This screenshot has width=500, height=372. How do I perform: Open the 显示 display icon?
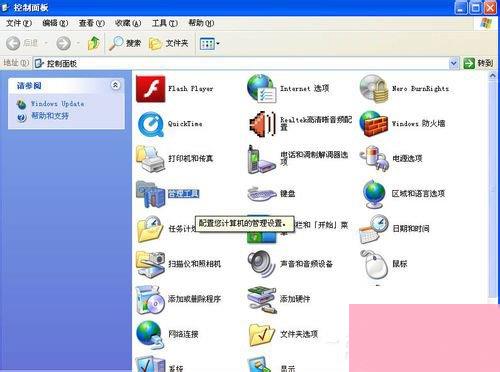pyautogui.click(x=262, y=364)
